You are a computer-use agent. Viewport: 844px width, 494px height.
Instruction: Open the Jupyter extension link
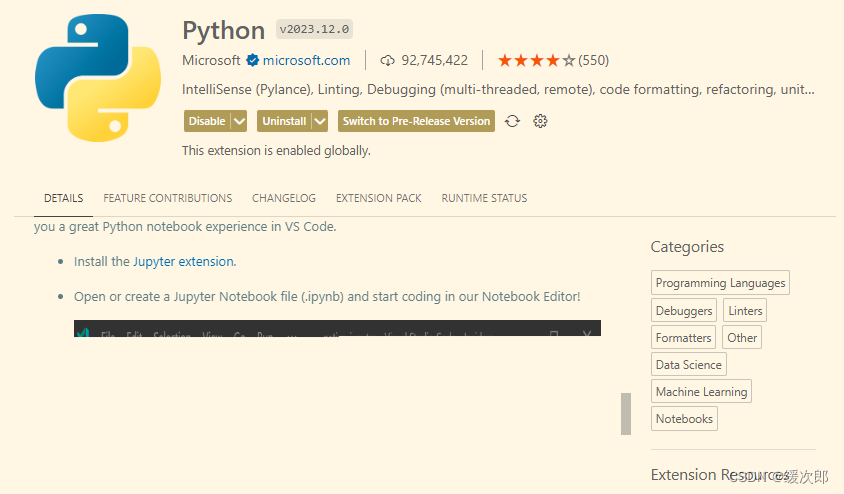pos(184,262)
